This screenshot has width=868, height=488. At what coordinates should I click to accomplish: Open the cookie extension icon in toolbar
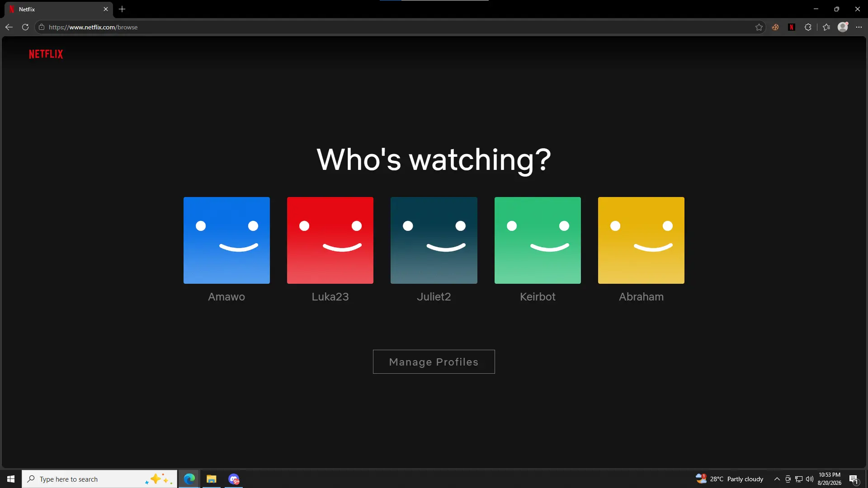click(x=775, y=27)
